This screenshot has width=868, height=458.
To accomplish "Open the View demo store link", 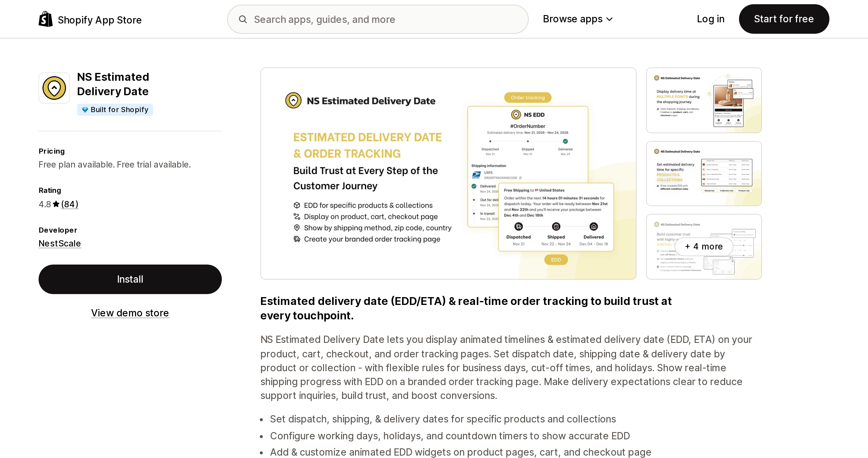I will (130, 313).
